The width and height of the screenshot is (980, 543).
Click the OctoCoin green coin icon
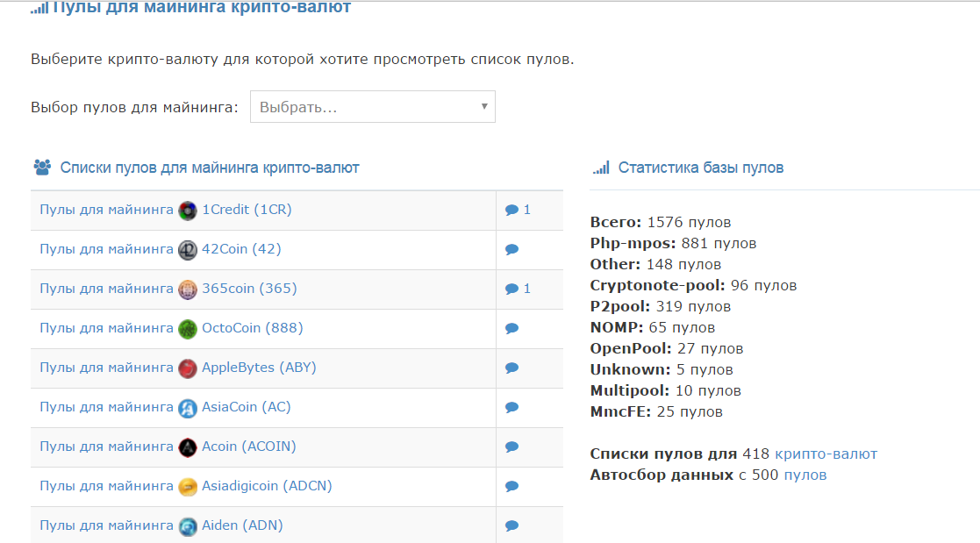(x=188, y=329)
